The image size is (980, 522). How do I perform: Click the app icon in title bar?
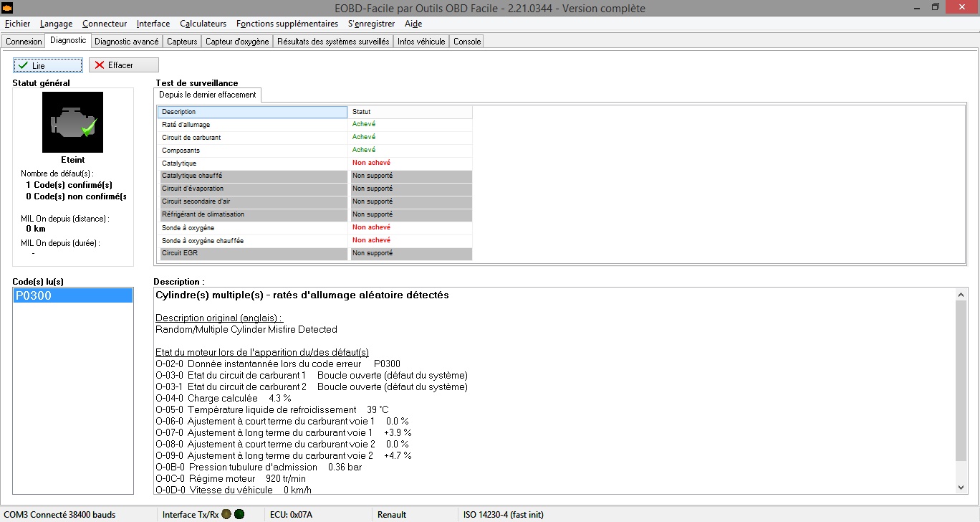pos(8,8)
